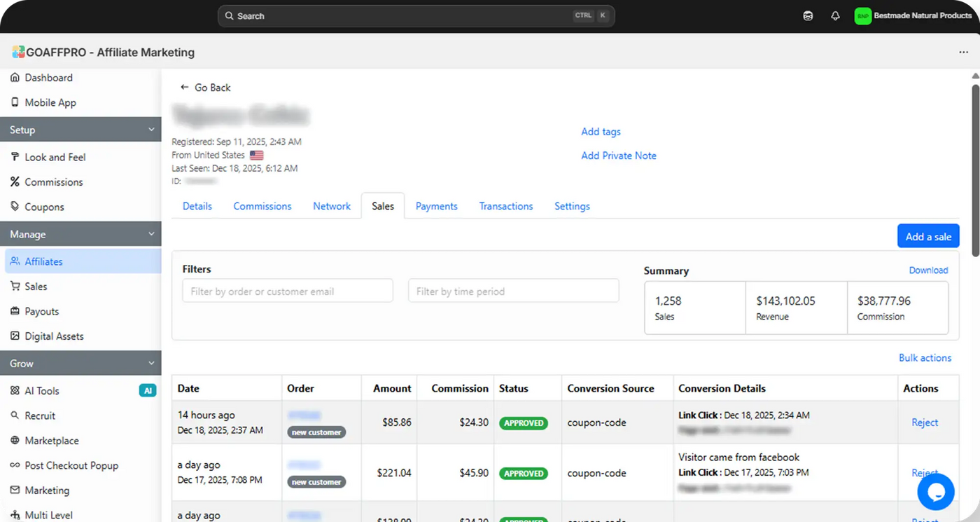The width and height of the screenshot is (980, 522).
Task: Open the live chat bubble
Action: coord(936,492)
